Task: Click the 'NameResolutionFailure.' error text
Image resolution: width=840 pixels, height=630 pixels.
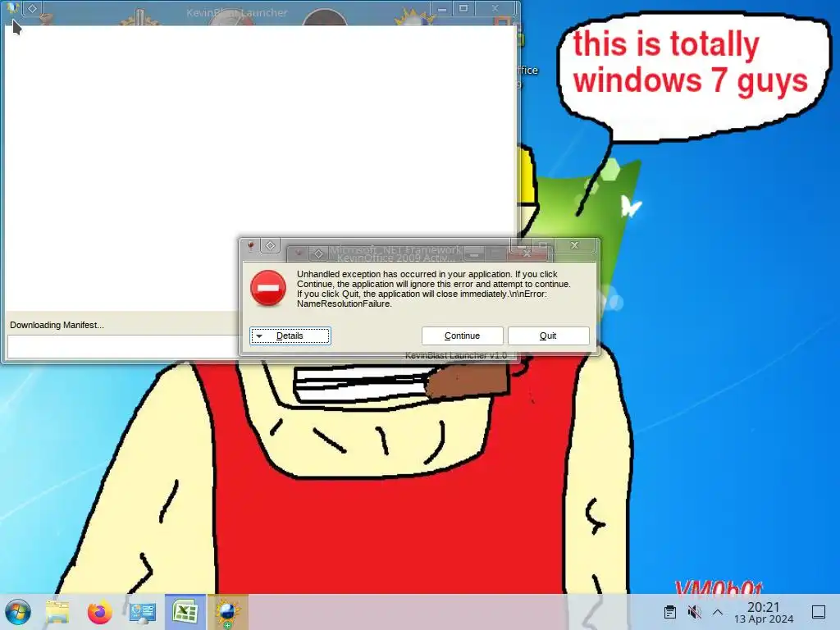Action: (345, 304)
